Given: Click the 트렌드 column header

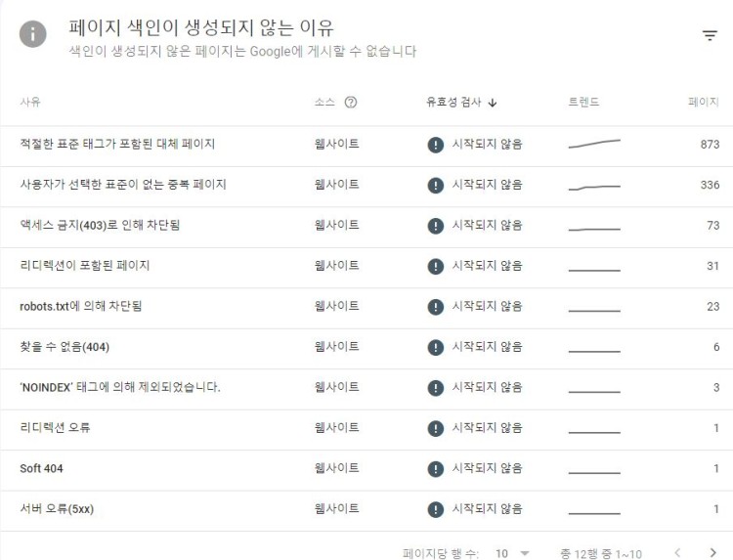Looking at the screenshot, I should tap(583, 102).
